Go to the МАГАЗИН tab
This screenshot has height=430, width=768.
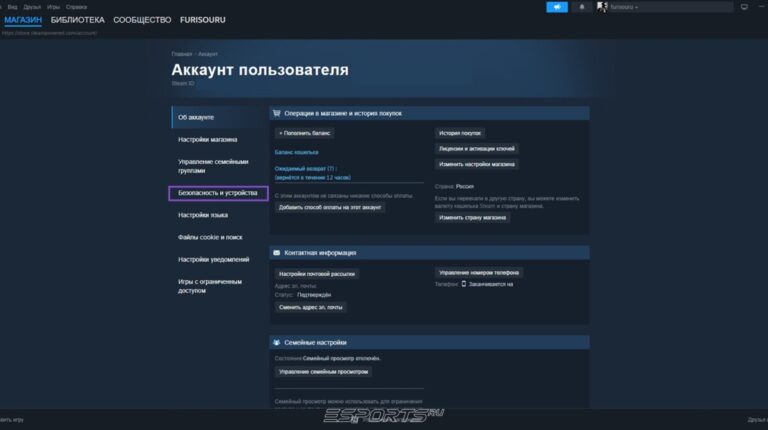[23, 20]
